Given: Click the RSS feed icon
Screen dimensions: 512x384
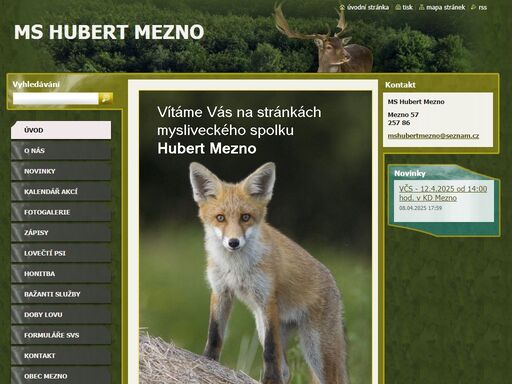Looking at the screenshot, I should click(474, 7).
